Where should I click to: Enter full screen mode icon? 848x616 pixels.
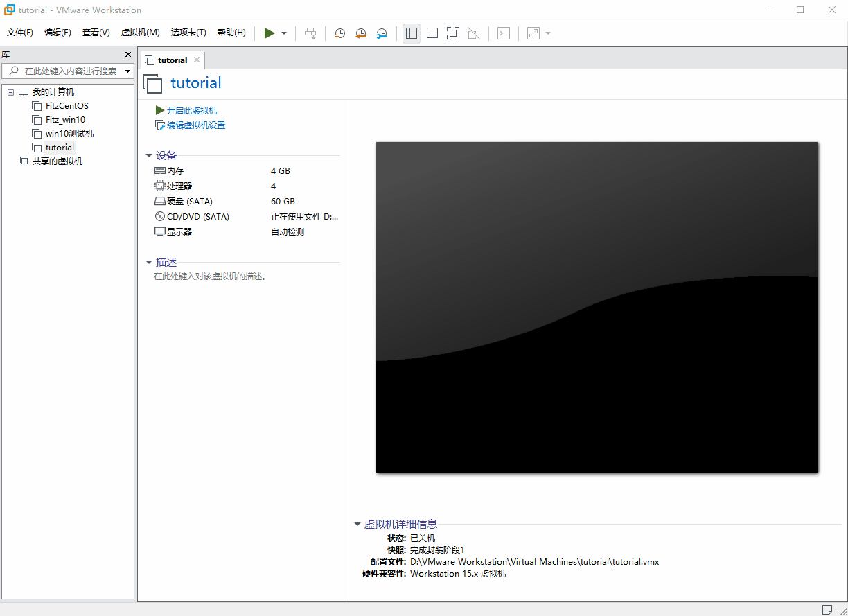[453, 33]
